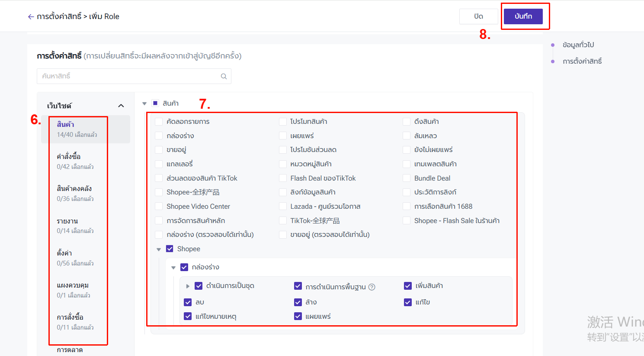644x356 pixels.
Task: Click the help icon next to การดำเนินการพื้นฐาน
Action: click(372, 287)
